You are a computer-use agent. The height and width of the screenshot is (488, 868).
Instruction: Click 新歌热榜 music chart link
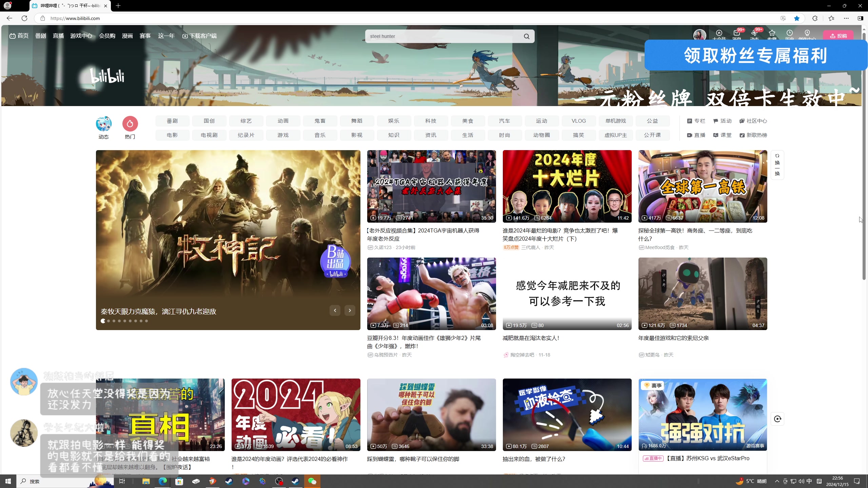pyautogui.click(x=753, y=135)
